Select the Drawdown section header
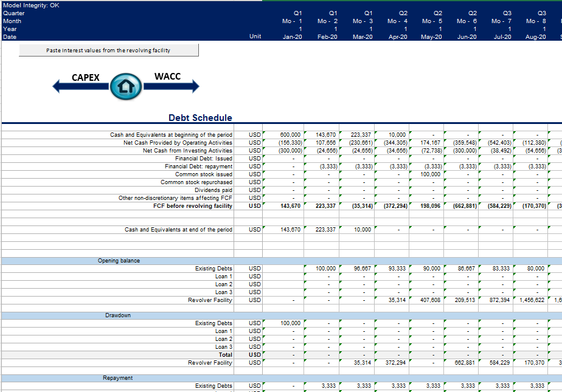This screenshot has height=392, width=562. coord(119,315)
